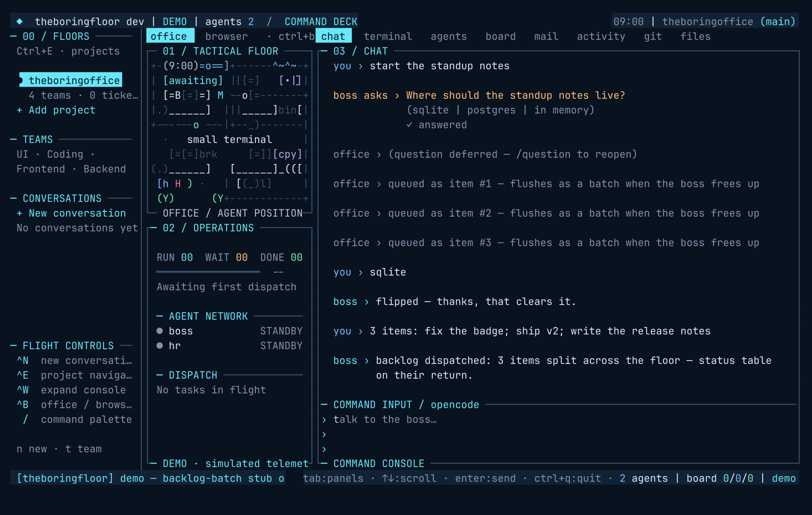
Task: Click the answered checkmark in chat
Action: click(x=409, y=125)
